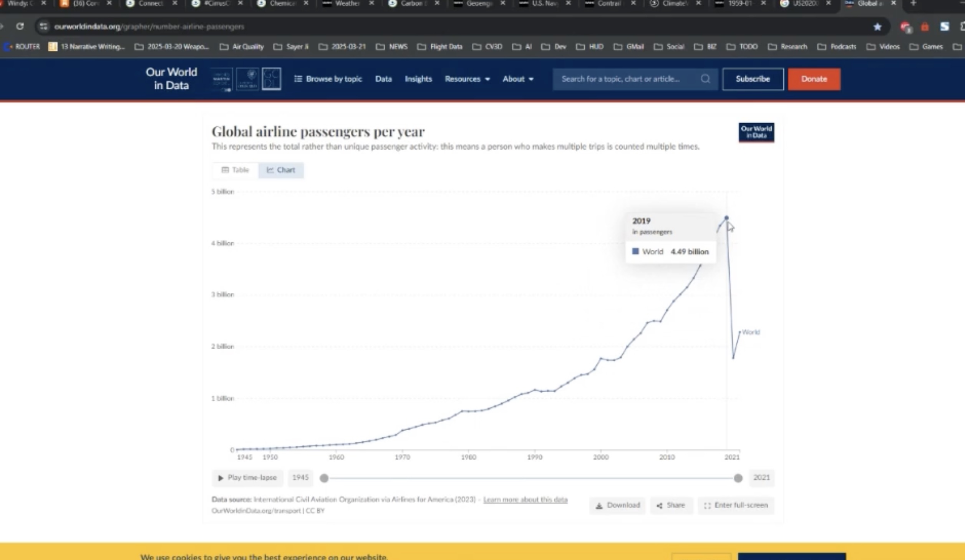Open the Insights menu item
Image resolution: width=965 pixels, height=560 pixels.
point(418,79)
